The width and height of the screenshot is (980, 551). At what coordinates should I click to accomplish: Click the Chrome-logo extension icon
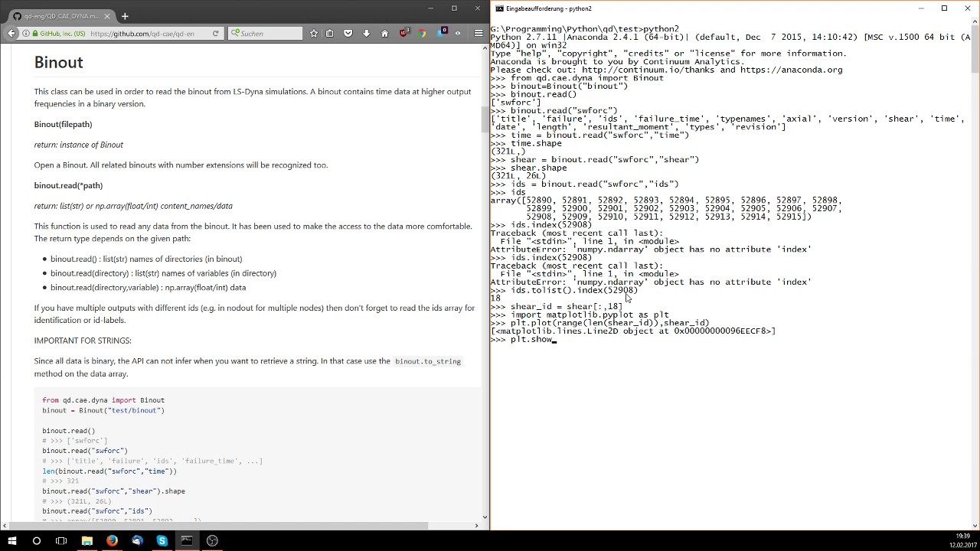[x=422, y=34]
